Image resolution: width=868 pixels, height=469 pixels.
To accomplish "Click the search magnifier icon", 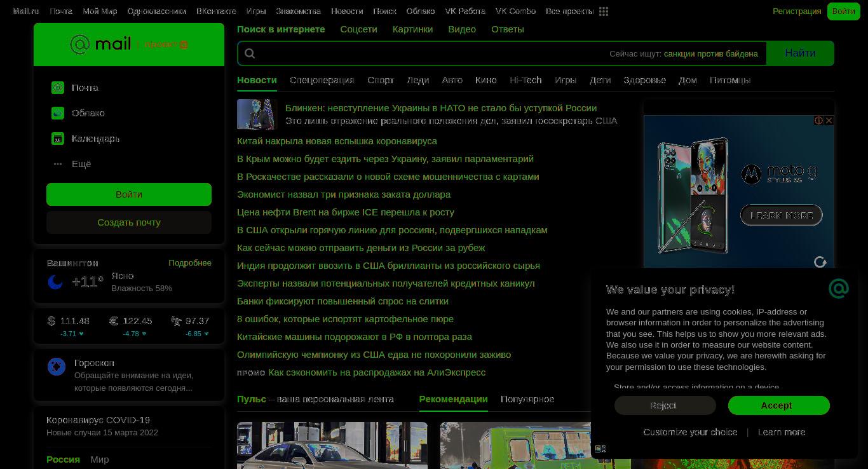I will pyautogui.click(x=250, y=53).
